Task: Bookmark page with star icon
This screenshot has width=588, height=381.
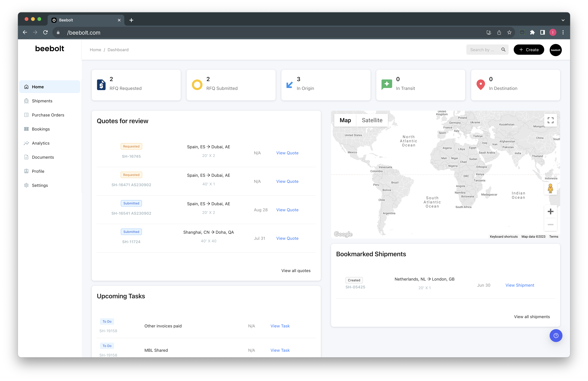Action: point(509,32)
